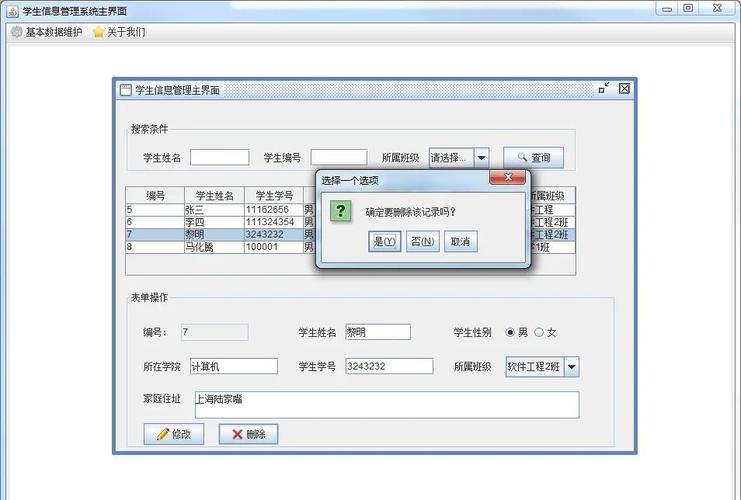Click student number cell 11162656

click(x=274, y=210)
